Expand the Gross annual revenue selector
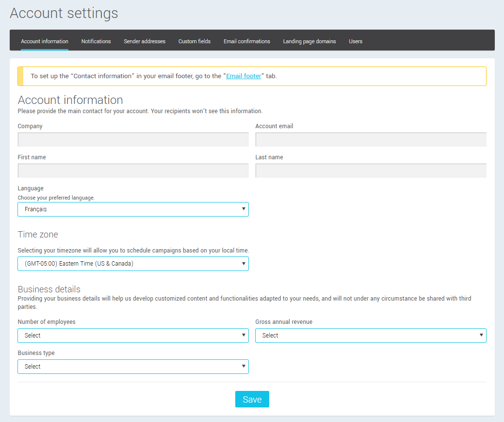504x422 pixels. point(371,335)
